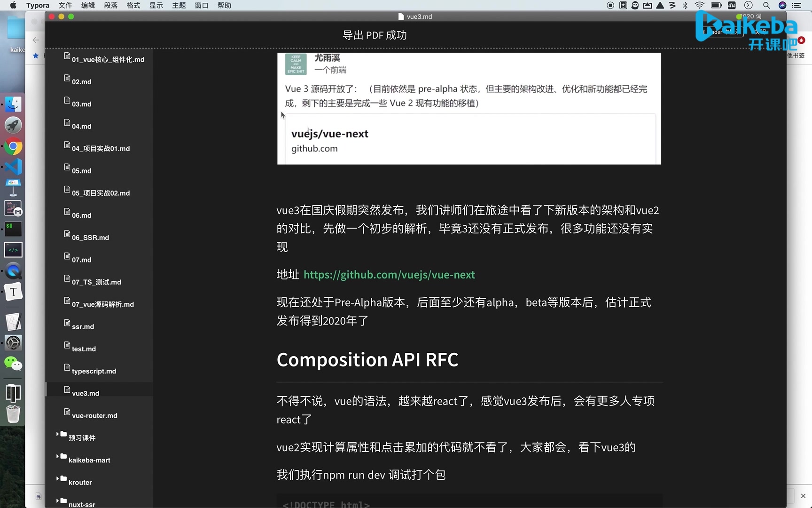The width and height of the screenshot is (812, 508).
Task: Open the 显示 menu
Action: click(156, 5)
